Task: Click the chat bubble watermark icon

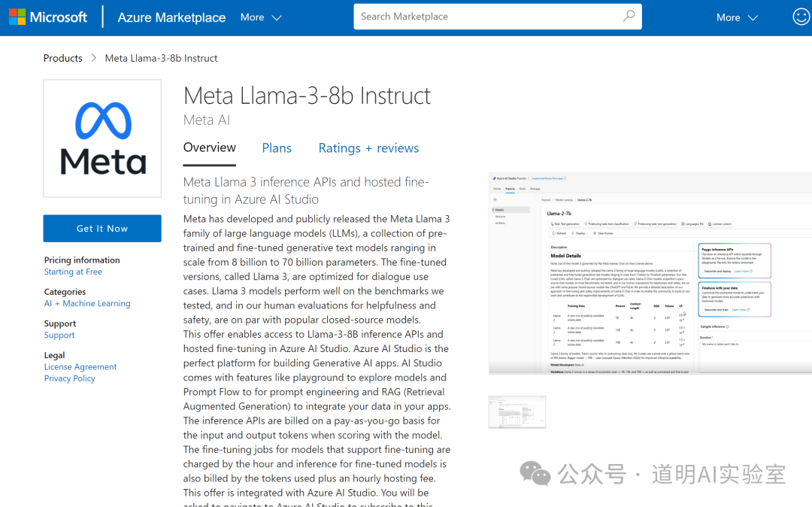Action: click(535, 474)
